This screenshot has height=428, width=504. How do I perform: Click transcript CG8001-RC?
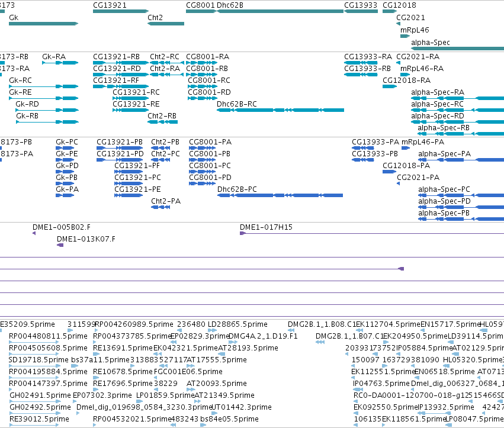point(203,86)
